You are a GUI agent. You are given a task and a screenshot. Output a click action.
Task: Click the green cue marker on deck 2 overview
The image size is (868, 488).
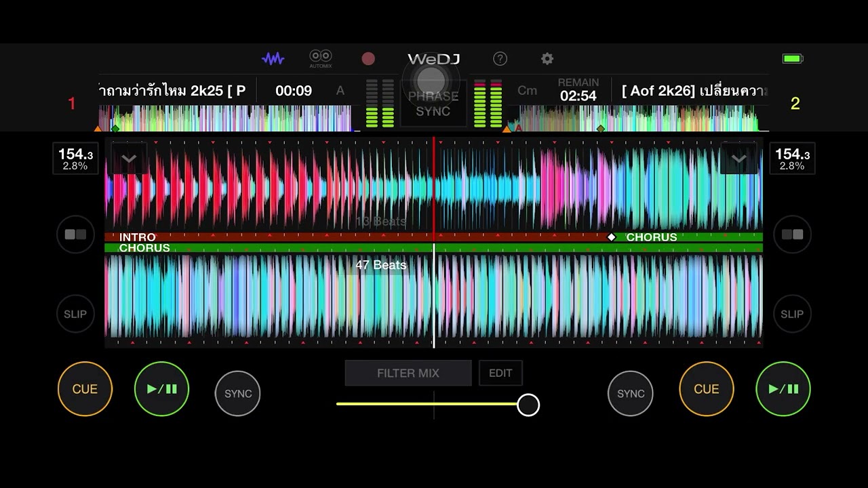point(600,128)
